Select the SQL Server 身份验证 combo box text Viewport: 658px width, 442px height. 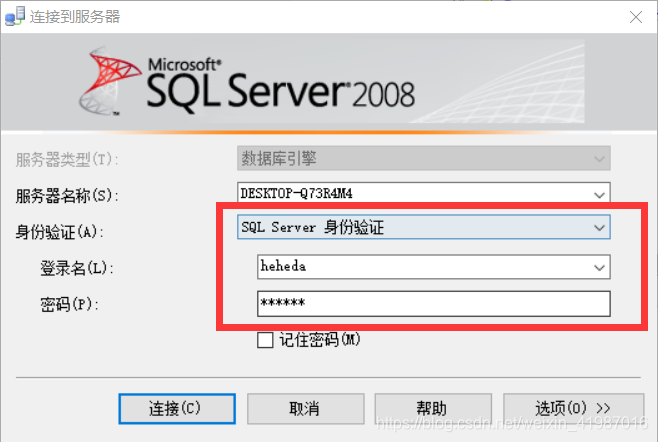[x=313, y=228]
